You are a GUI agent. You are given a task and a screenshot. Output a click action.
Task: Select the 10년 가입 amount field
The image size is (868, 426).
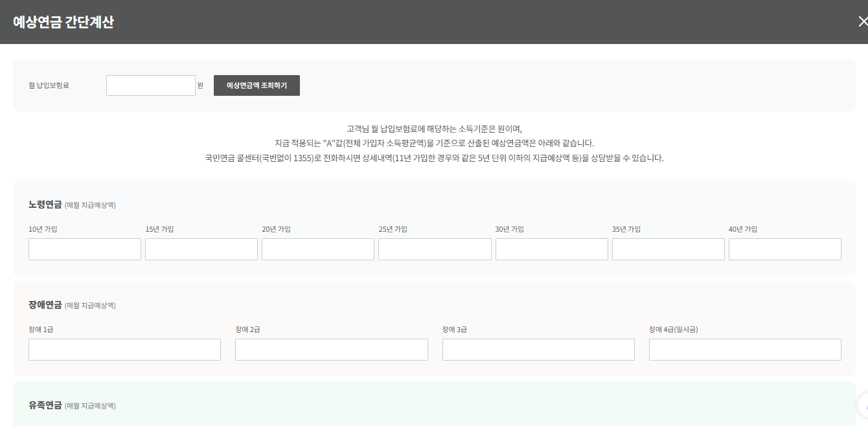(x=84, y=249)
